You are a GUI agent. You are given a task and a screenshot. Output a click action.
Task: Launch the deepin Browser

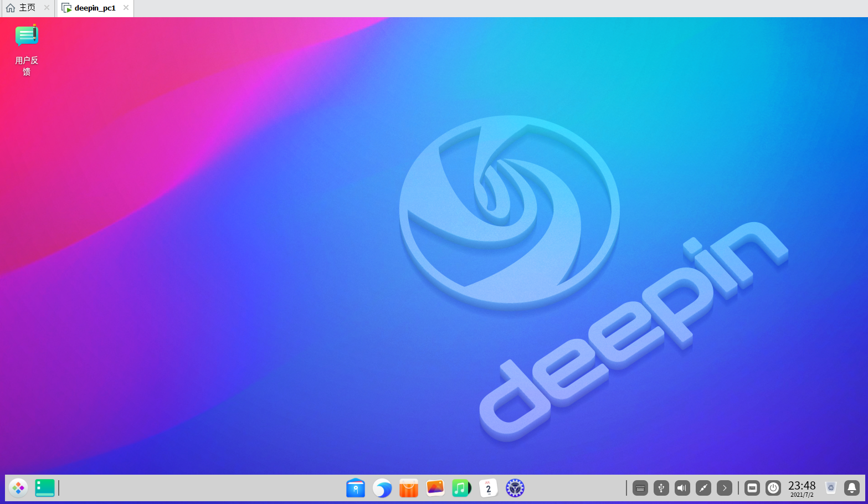pos(382,488)
